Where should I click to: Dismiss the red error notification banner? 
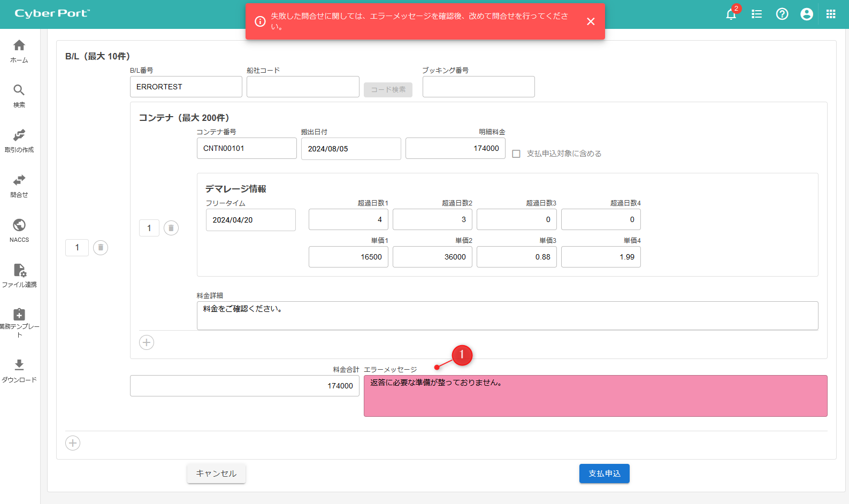pyautogui.click(x=591, y=21)
